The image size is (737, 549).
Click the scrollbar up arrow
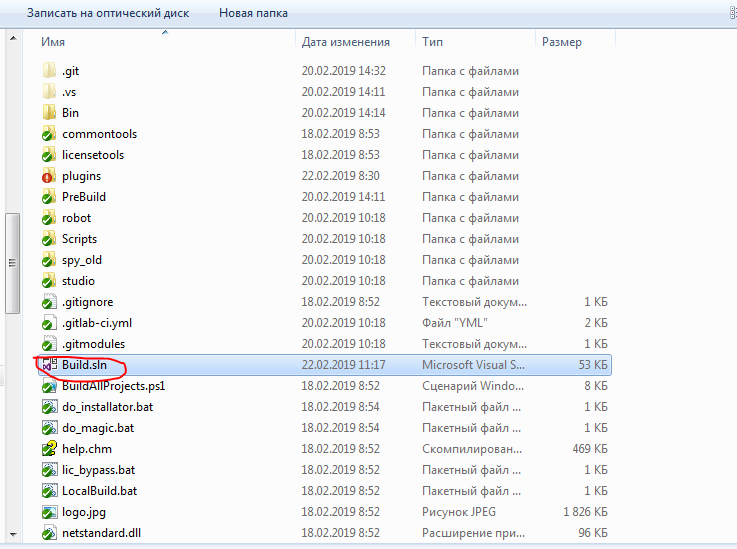click(x=13, y=38)
